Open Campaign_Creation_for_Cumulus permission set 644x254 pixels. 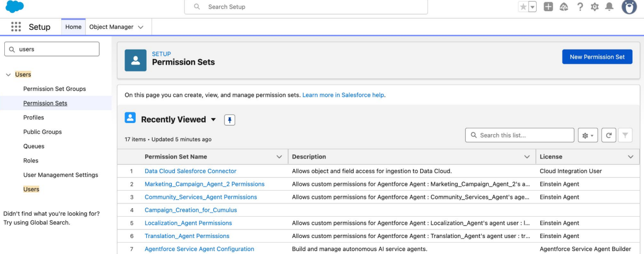tap(191, 210)
